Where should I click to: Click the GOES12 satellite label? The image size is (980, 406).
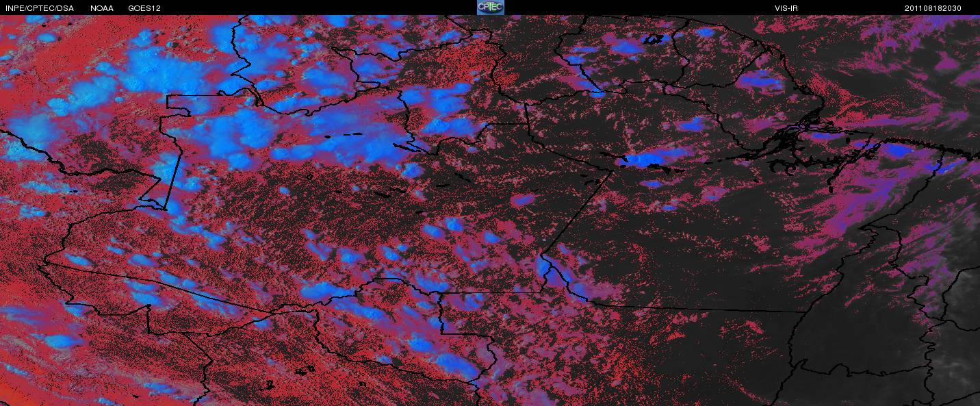[144, 8]
